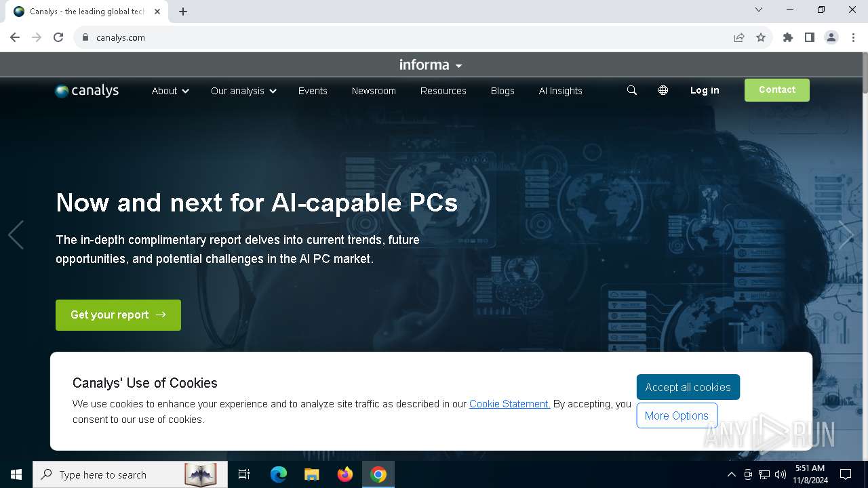Click the browser forward arrow
Viewport: 868px width, 488px height.
37,37
